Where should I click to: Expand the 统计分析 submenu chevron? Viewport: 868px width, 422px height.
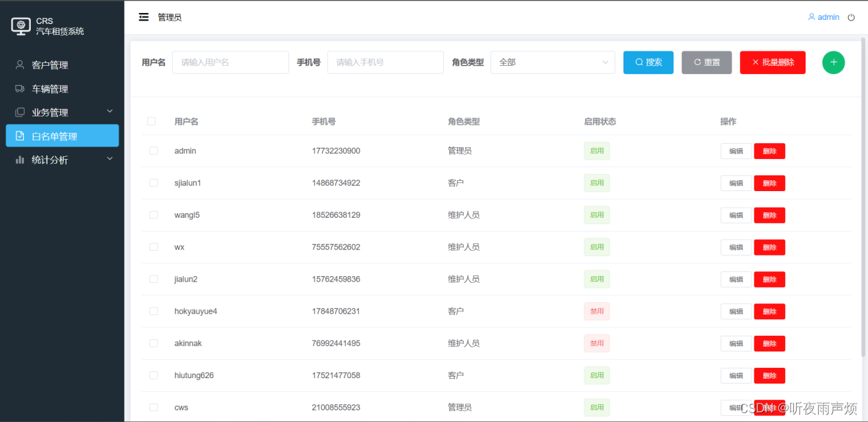[110, 159]
